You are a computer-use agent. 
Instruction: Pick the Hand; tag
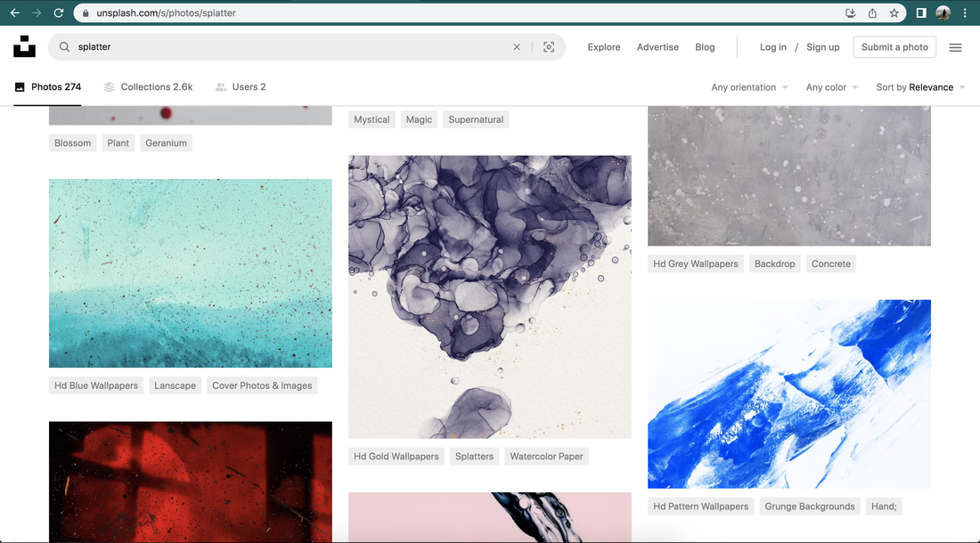[x=884, y=507]
